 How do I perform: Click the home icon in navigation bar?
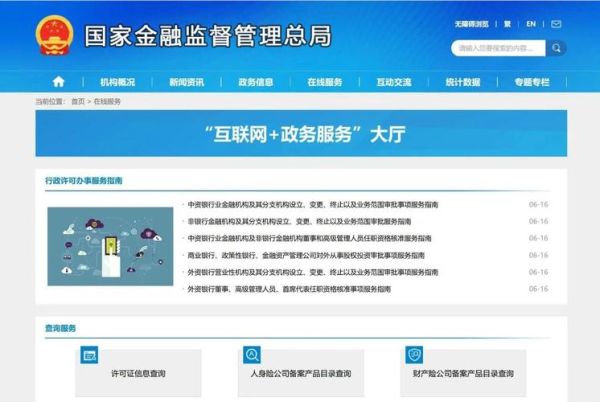[58, 82]
